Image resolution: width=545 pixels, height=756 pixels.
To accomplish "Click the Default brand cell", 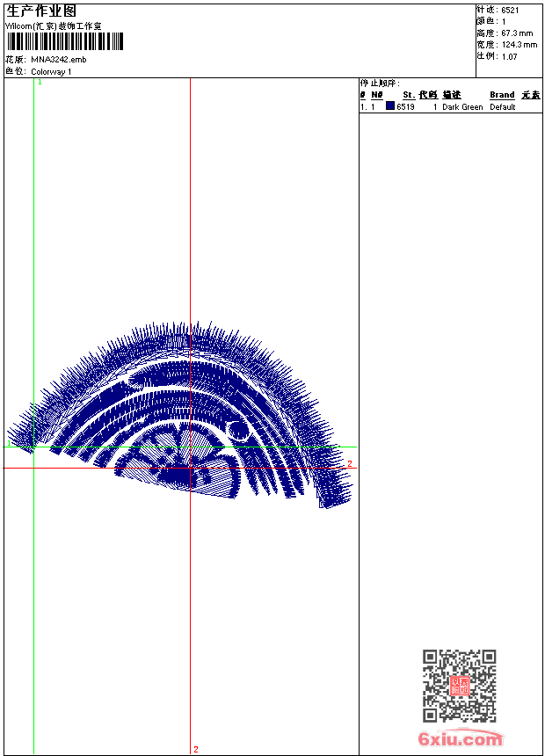I will [x=503, y=107].
